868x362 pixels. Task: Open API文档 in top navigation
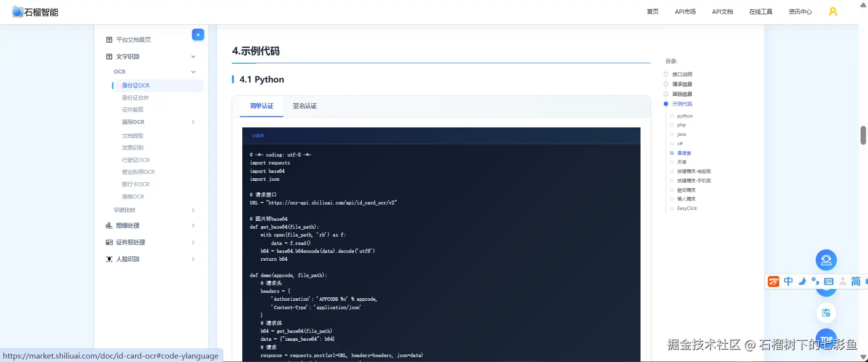pyautogui.click(x=722, y=12)
